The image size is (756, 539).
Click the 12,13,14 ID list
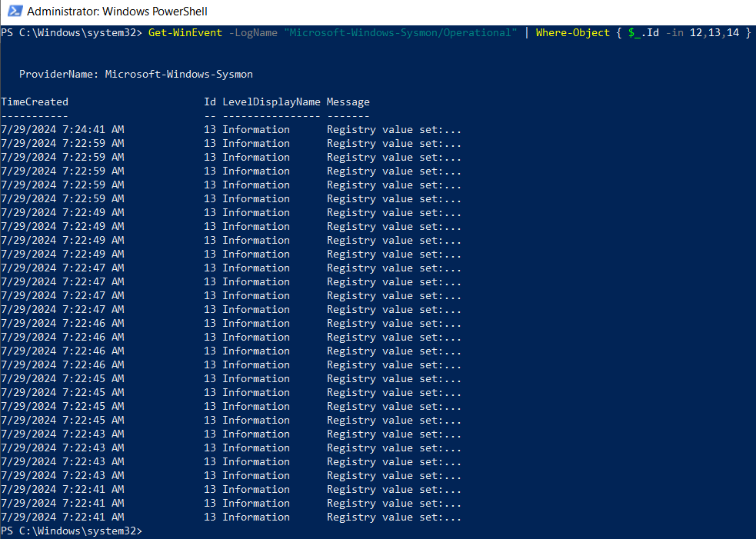tap(714, 33)
